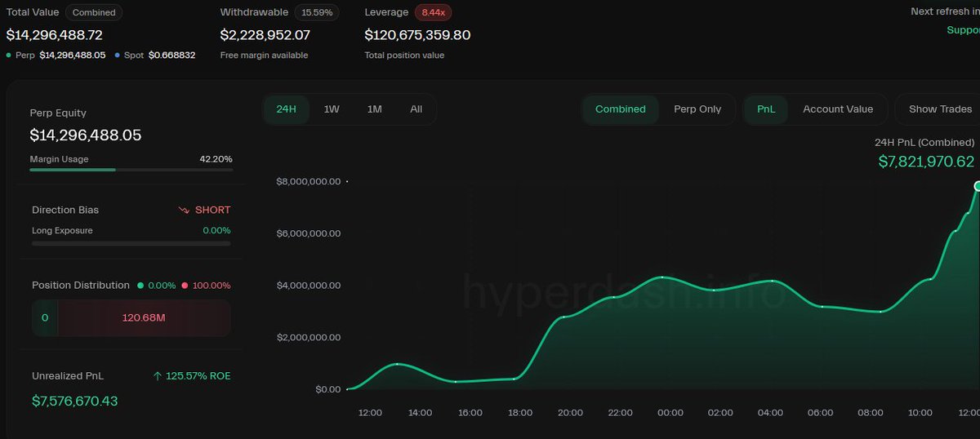Click the Direction Bias label
This screenshot has width=980, height=439.
(65, 210)
